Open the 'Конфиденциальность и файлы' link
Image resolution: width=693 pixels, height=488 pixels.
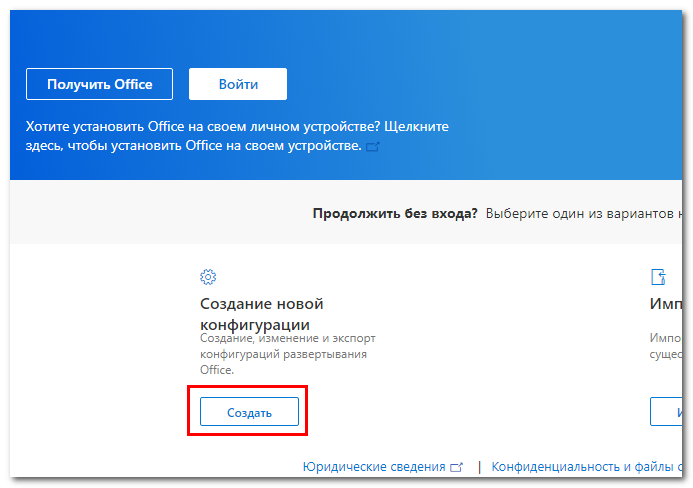coord(587,467)
